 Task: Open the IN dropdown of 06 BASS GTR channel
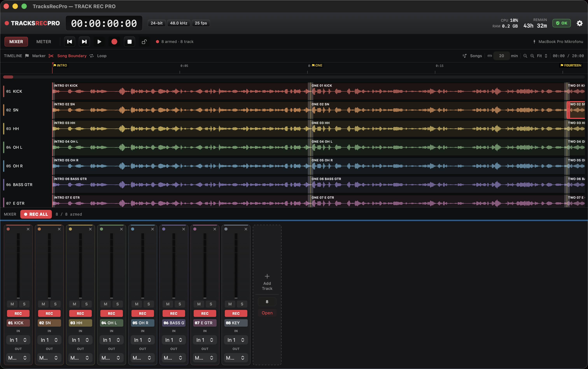tap(174, 340)
